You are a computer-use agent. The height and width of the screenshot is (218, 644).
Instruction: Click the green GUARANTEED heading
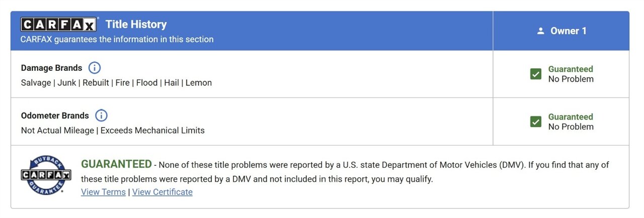(x=116, y=164)
